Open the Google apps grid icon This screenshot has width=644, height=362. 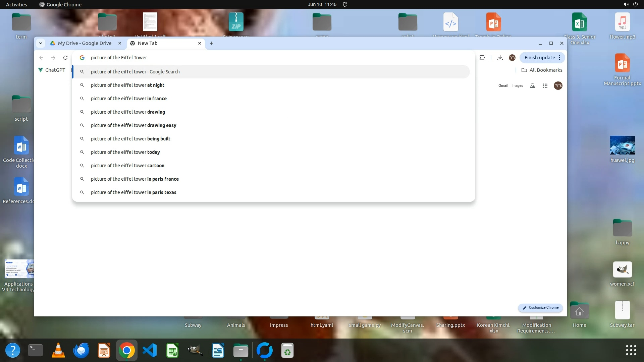pos(545,86)
